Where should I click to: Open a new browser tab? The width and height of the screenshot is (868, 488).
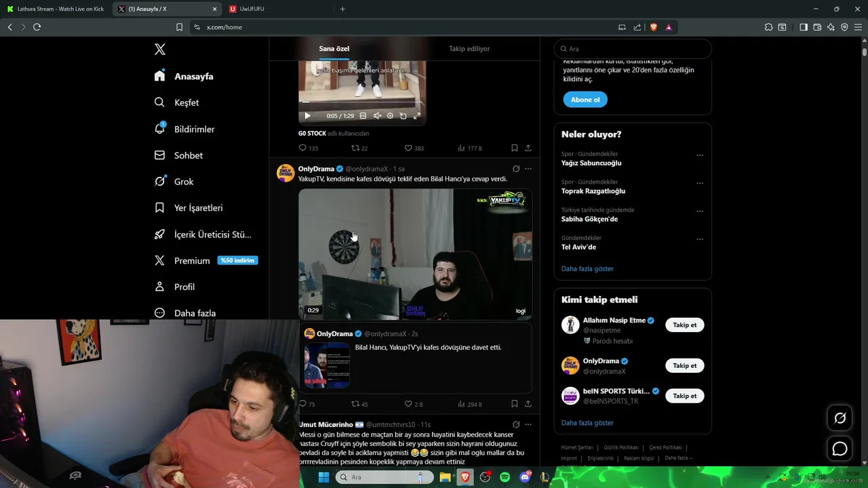coord(342,9)
